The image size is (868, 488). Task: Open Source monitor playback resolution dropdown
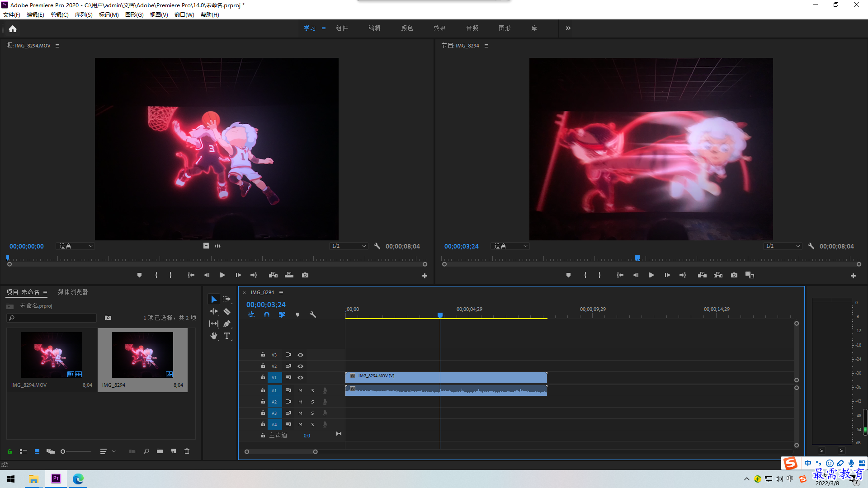(349, 246)
